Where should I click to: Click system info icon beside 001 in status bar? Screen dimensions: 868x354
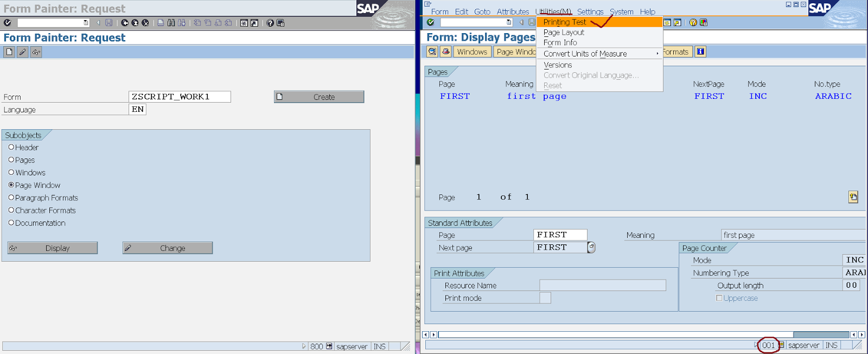(781, 345)
